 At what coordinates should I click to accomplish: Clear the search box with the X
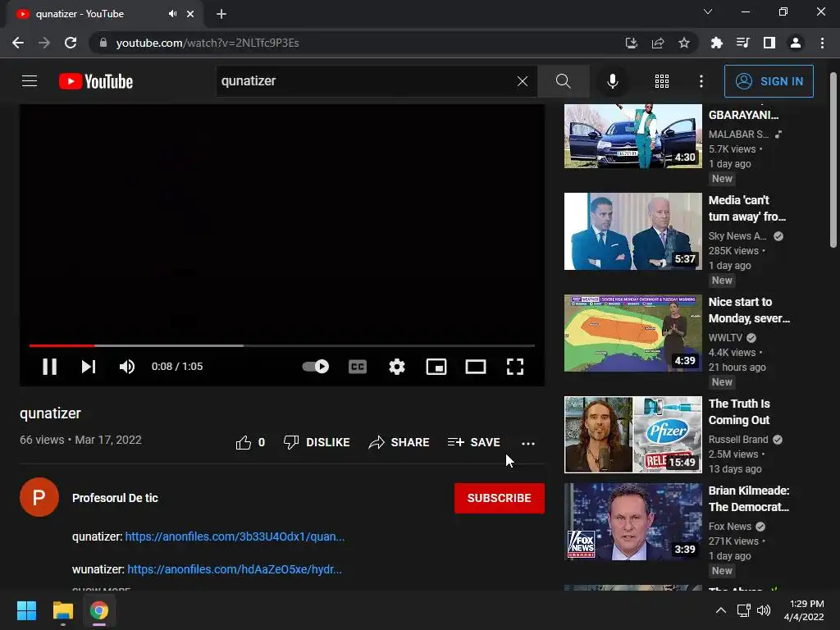523,81
